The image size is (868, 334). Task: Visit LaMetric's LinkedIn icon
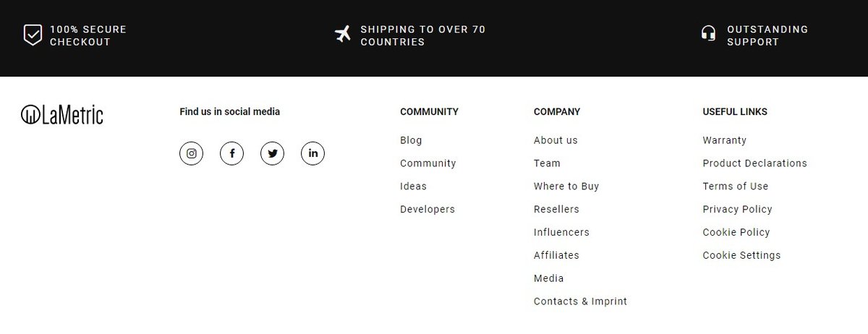pos(313,153)
